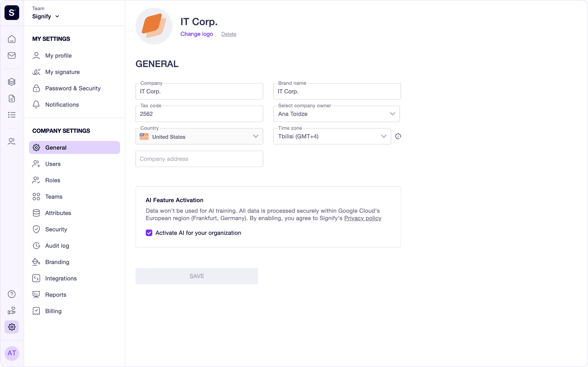This screenshot has width=588, height=367.
Task: Click the AT user avatar
Action: (x=12, y=353)
